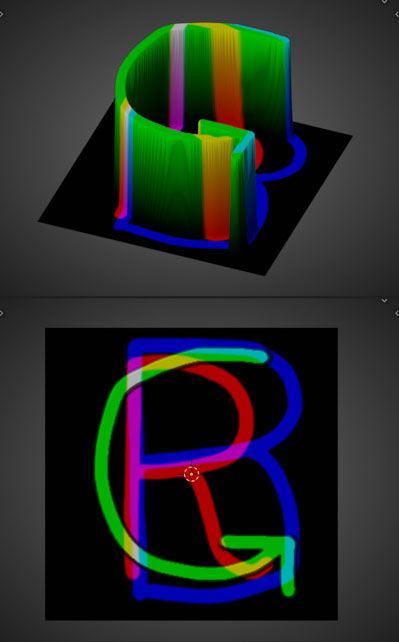
Task: Show the toolbar via bottom viewport's left-edge arrow
Action: point(1,313)
